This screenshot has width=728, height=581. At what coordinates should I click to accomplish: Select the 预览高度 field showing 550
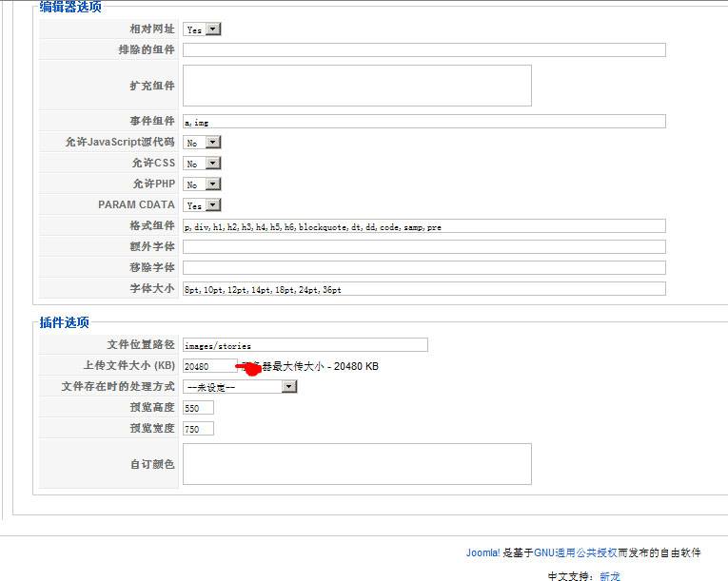click(198, 408)
